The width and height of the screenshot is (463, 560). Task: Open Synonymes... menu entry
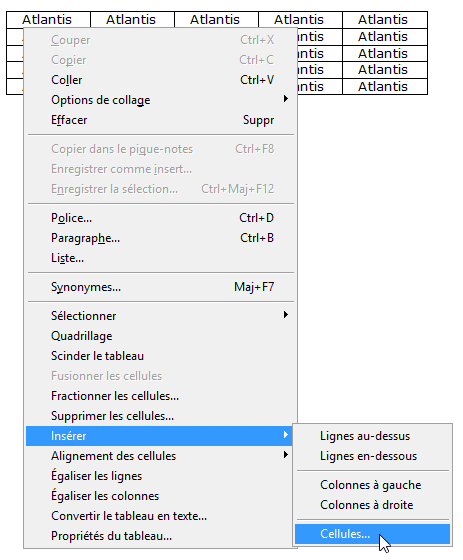160,287
